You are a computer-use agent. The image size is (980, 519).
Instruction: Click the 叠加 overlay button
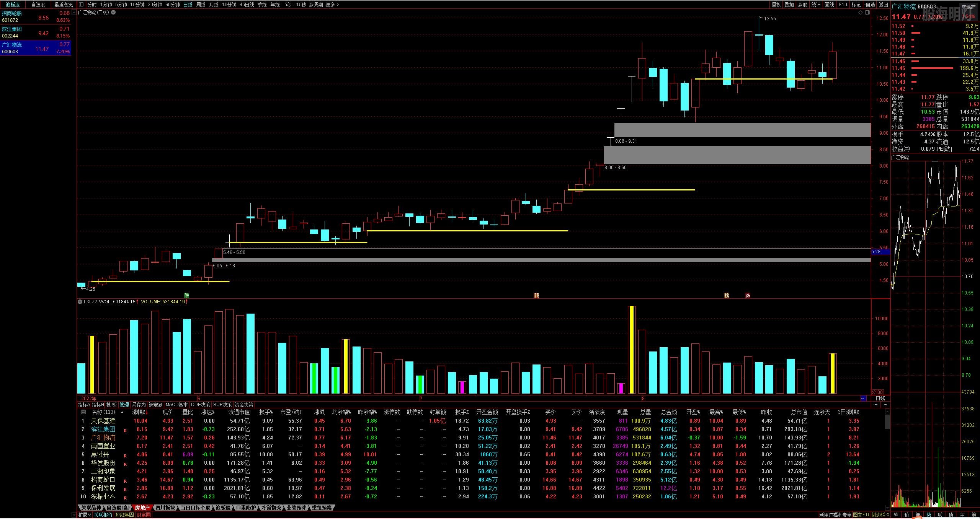coord(789,5)
